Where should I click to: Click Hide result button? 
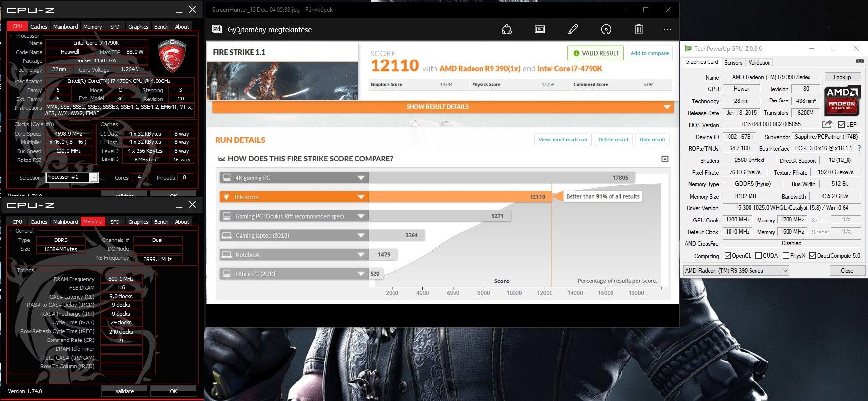(x=652, y=140)
